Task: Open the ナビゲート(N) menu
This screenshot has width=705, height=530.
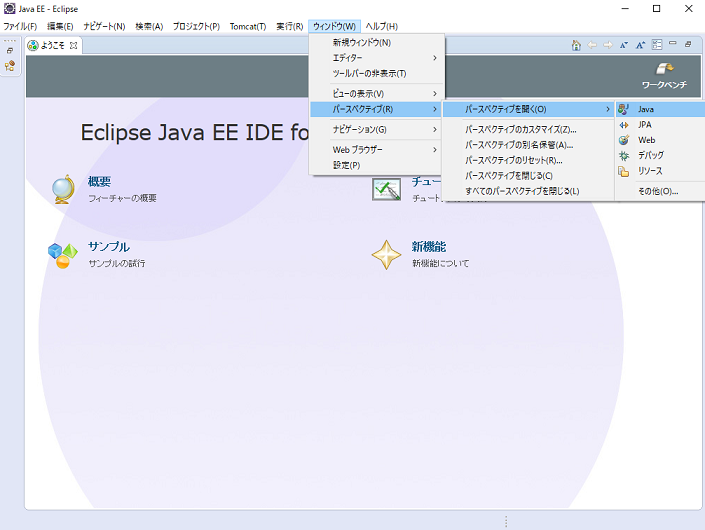Action: (104, 27)
